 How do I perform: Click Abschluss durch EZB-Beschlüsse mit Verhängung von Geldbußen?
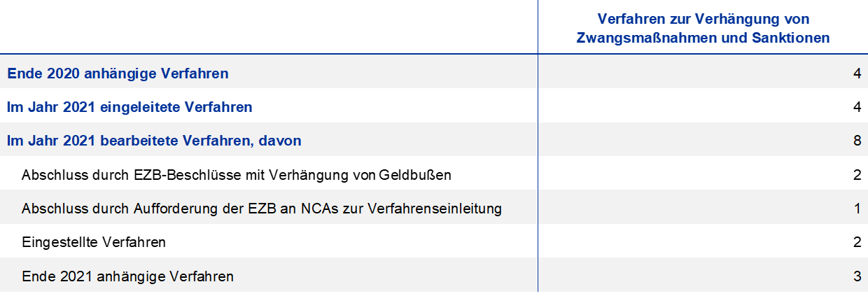(236, 175)
